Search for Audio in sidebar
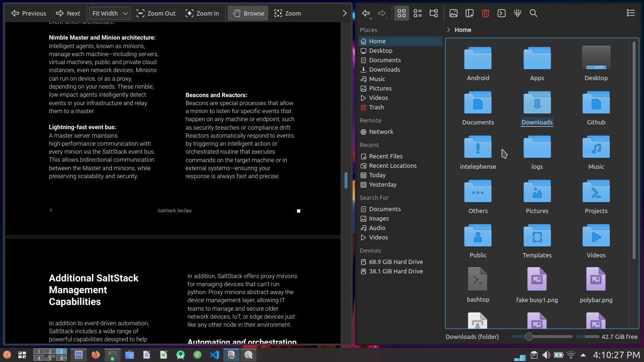644x362 pixels. click(x=400, y=228)
